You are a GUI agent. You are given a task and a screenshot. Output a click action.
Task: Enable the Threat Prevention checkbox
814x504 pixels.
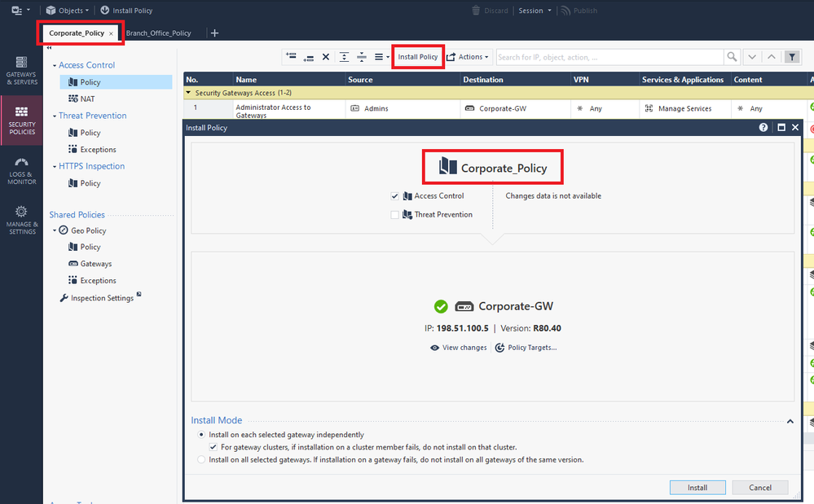pos(395,215)
